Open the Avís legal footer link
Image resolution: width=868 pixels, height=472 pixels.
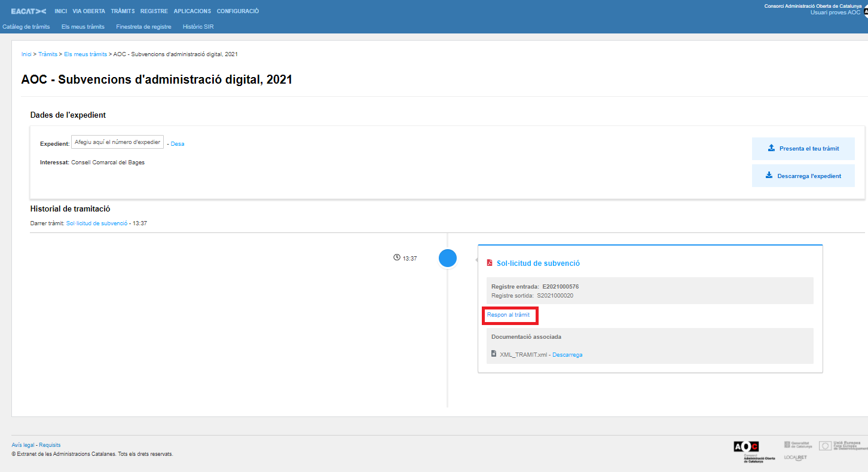click(x=23, y=445)
